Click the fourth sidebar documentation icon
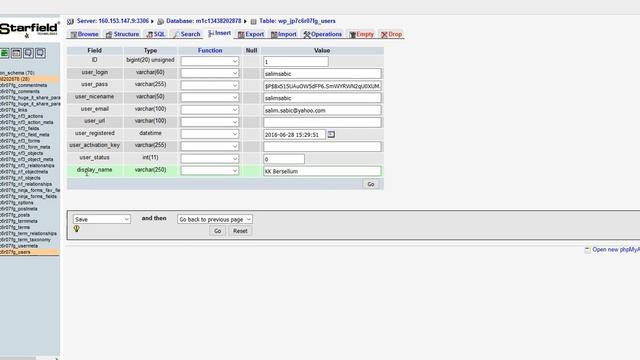 pyautogui.click(x=40, y=53)
